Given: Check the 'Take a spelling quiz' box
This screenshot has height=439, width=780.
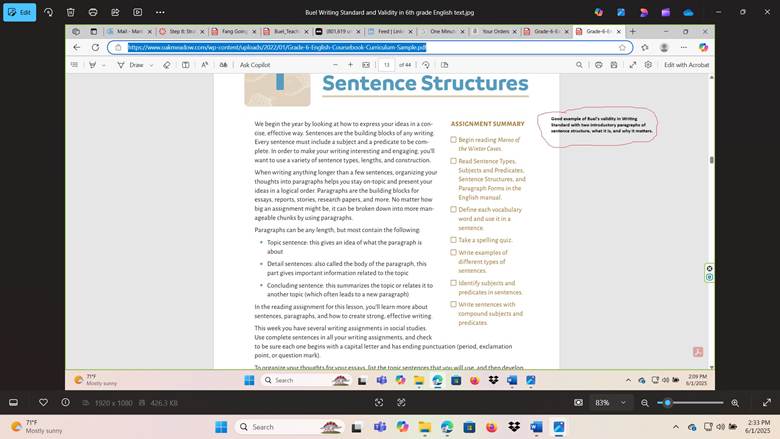Looking at the screenshot, I should click(x=453, y=240).
